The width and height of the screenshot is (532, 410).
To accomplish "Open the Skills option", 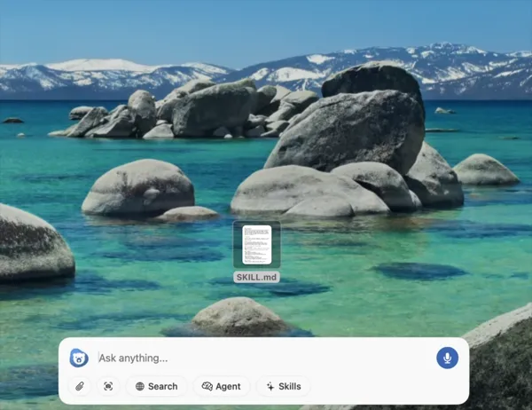I will 284,386.
